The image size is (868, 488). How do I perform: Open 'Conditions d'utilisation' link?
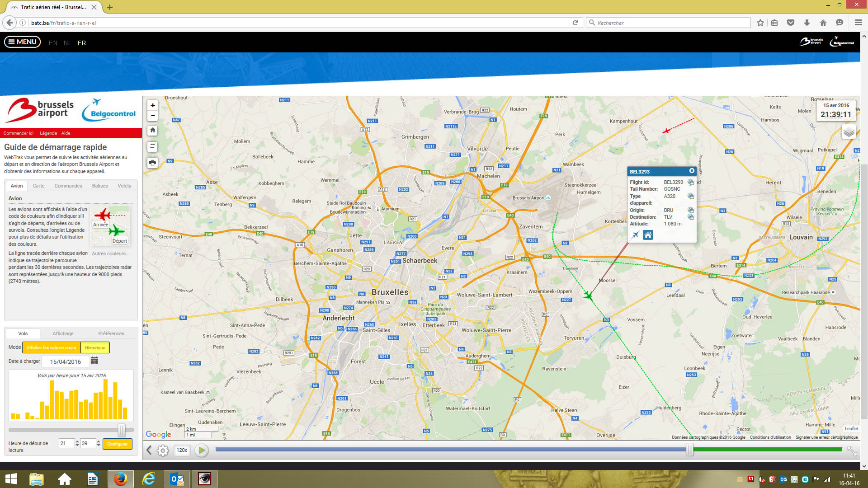pos(770,437)
